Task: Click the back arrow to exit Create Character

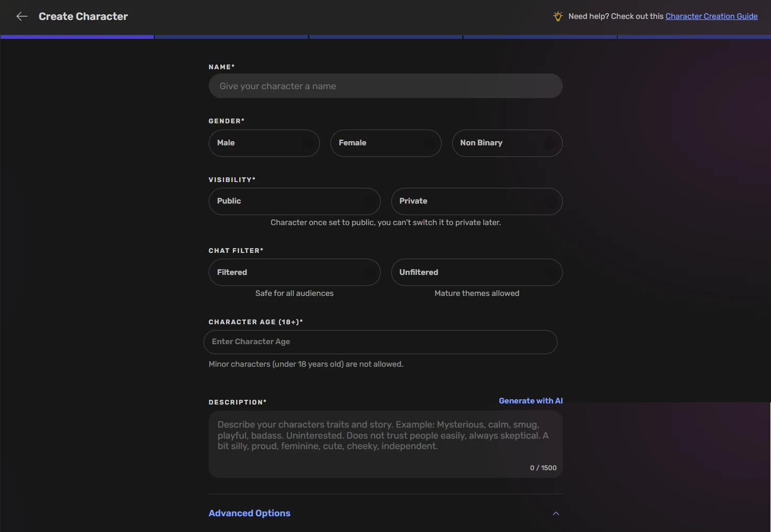Action: click(22, 16)
